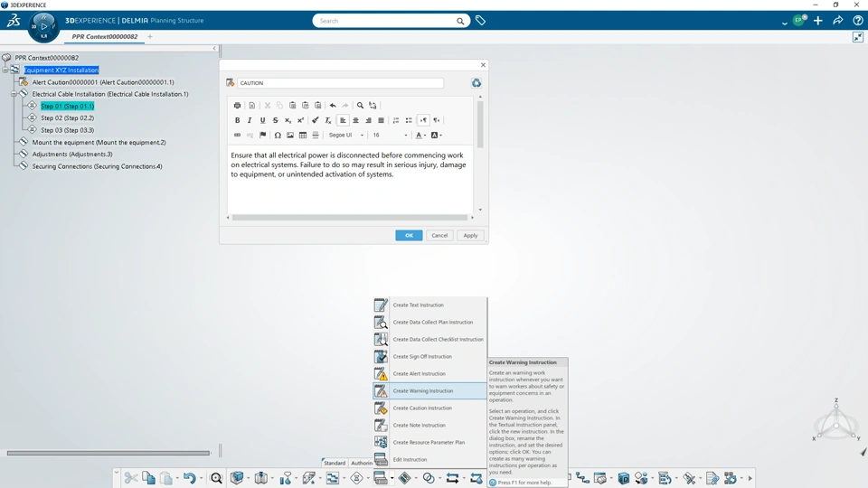Open the background color dropdown

coord(436,135)
